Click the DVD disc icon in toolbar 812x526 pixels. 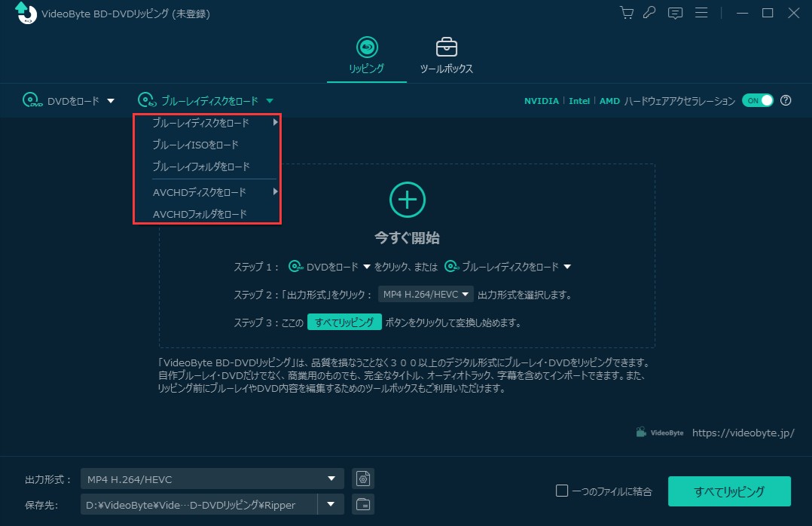click(32, 100)
